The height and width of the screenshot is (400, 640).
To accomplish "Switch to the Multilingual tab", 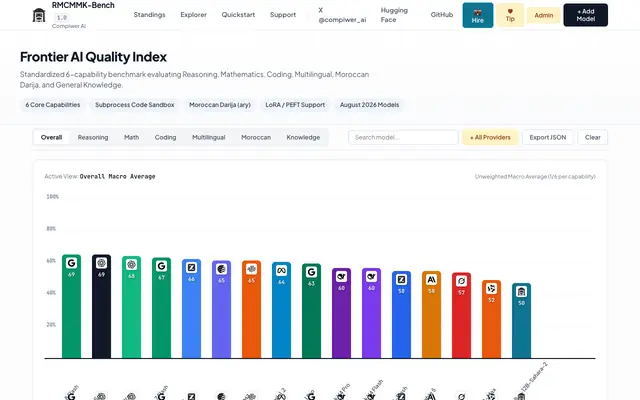I will (209, 138).
